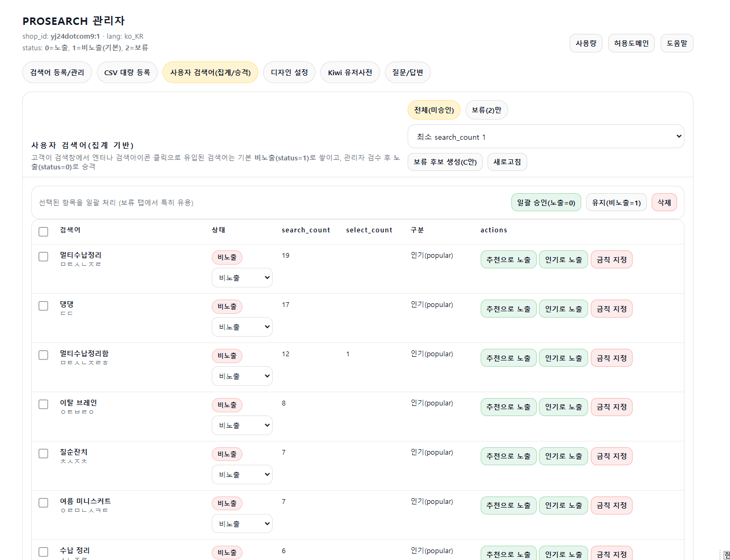Switch to the 질문/답변 tab
Image resolution: width=730 pixels, height=560 pixels.
pyautogui.click(x=408, y=72)
